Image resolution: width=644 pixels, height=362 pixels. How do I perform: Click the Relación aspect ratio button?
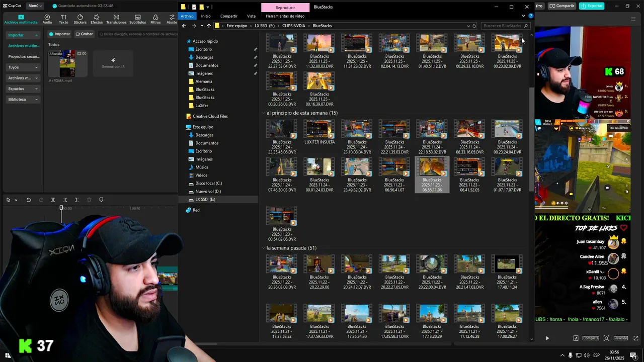pyautogui.click(x=620, y=338)
